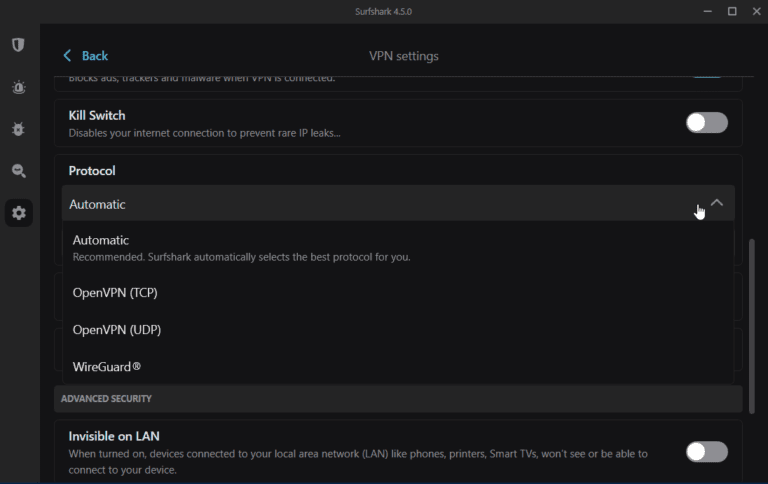This screenshot has width=768, height=484.
Task: Click the Back chevron arrow icon
Action: point(68,56)
